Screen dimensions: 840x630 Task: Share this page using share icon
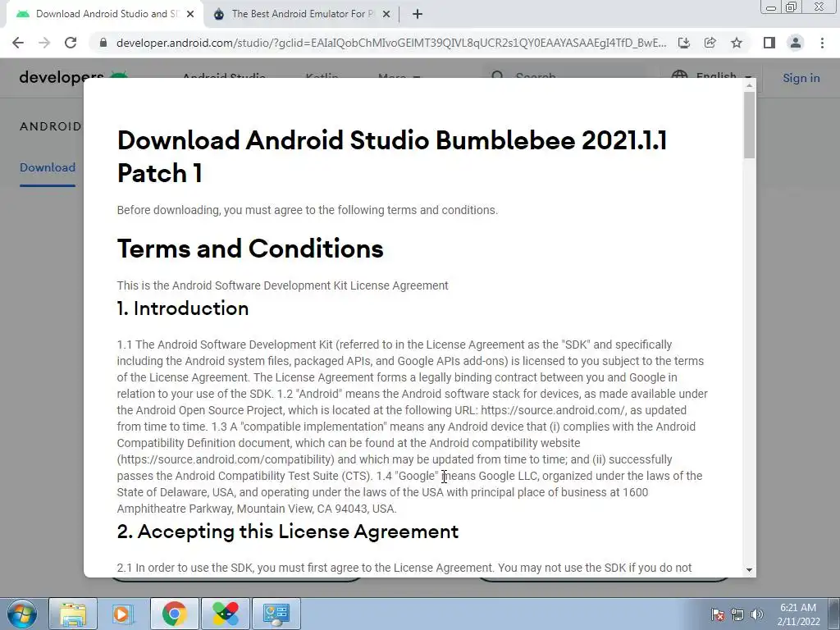[x=710, y=43]
